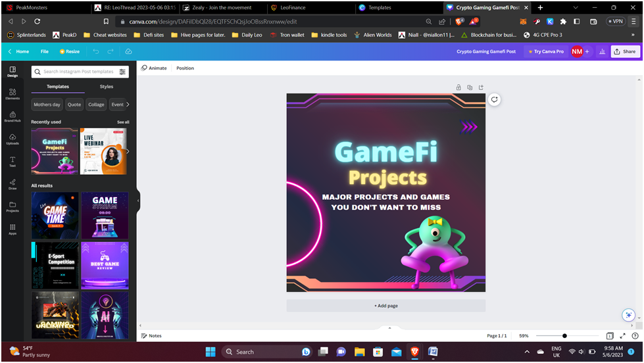Open See all recently used templates
644x363 pixels.
pyautogui.click(x=123, y=122)
